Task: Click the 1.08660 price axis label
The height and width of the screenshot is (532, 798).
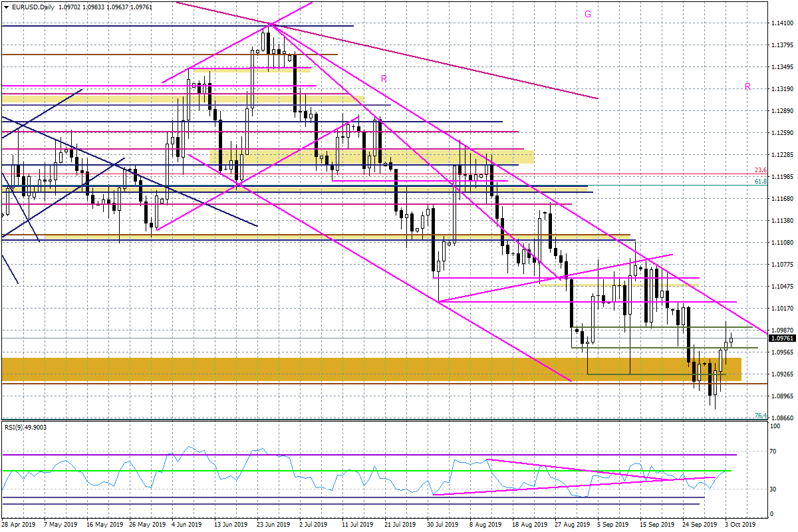Action: tap(783, 418)
